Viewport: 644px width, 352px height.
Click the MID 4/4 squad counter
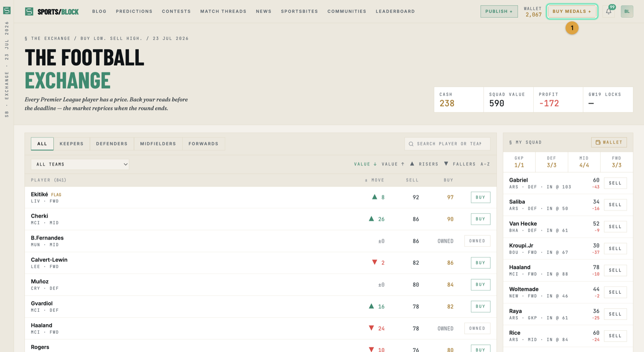point(584,162)
